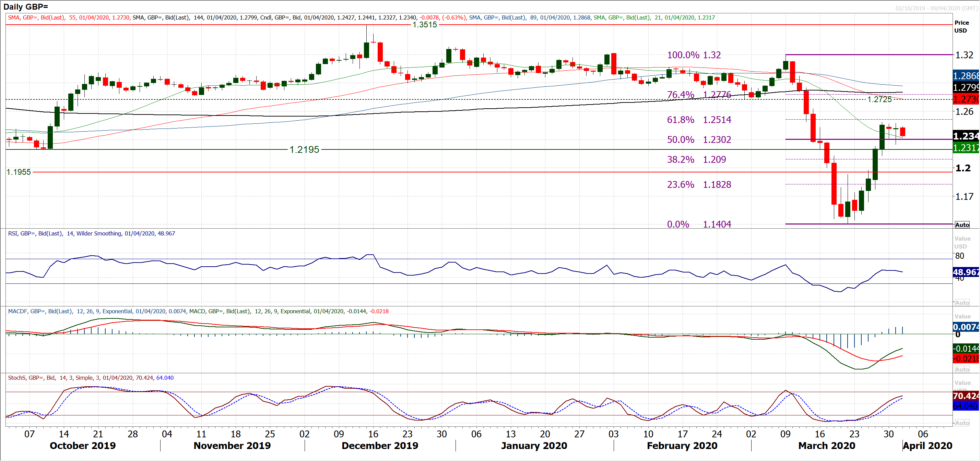Click the Fibonacci '100.0% 1.32' label
The width and height of the screenshot is (980, 461).
pyautogui.click(x=694, y=55)
